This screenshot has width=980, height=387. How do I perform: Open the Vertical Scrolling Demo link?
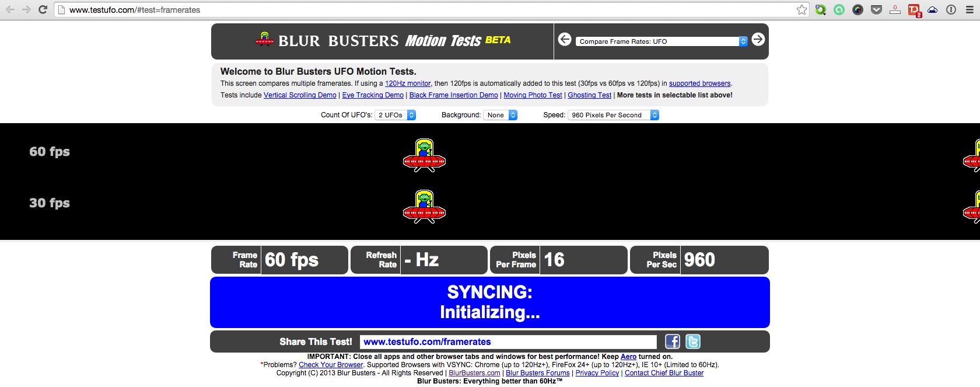[x=300, y=95]
